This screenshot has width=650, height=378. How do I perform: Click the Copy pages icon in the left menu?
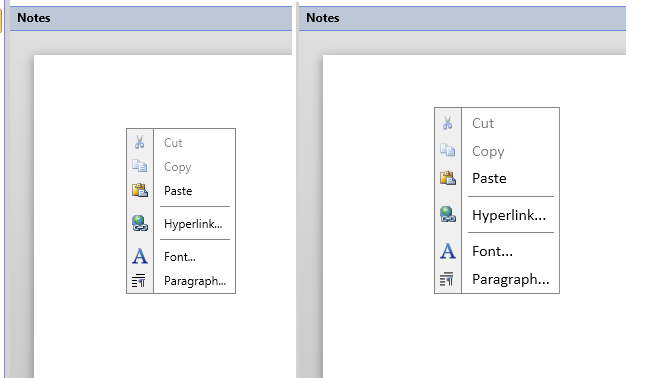pos(139,166)
